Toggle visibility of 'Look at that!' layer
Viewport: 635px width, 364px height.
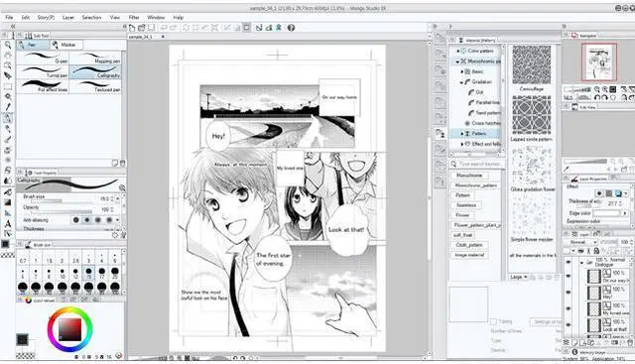[568, 324]
